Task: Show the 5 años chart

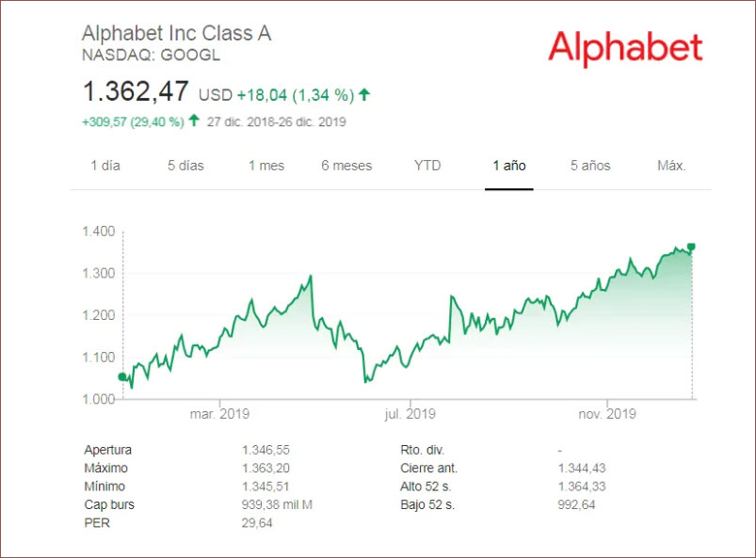Action: (590, 166)
